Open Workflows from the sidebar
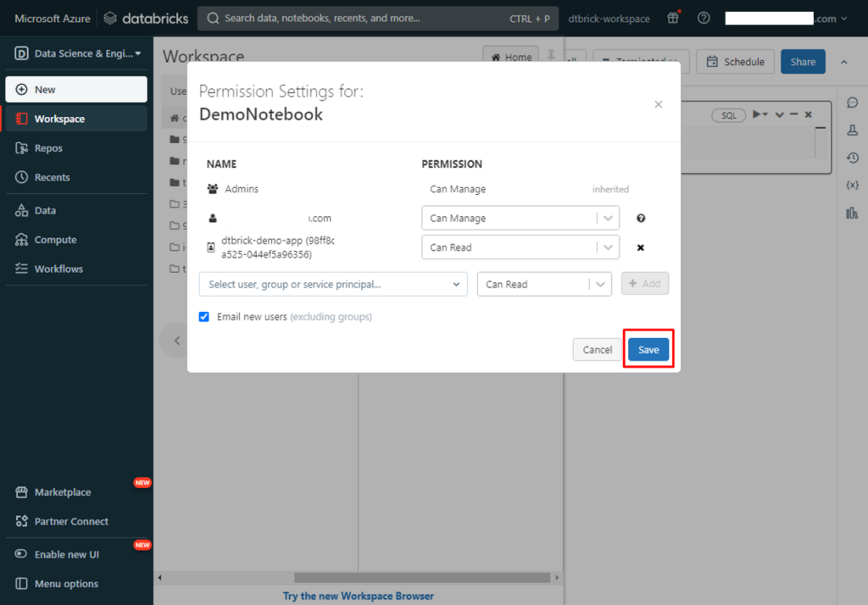The image size is (868, 605). tap(58, 269)
